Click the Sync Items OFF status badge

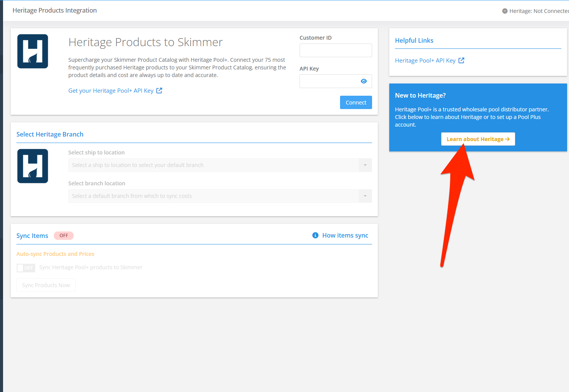click(64, 236)
